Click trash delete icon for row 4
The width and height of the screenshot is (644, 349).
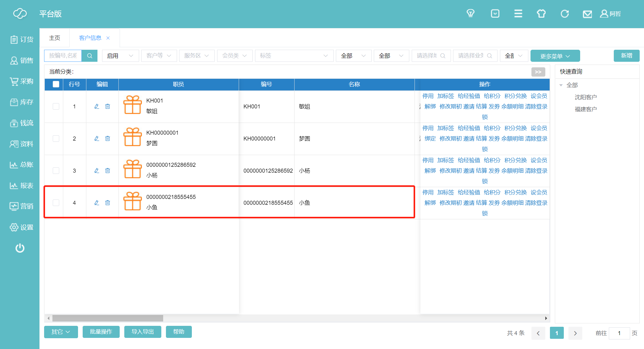pos(108,203)
